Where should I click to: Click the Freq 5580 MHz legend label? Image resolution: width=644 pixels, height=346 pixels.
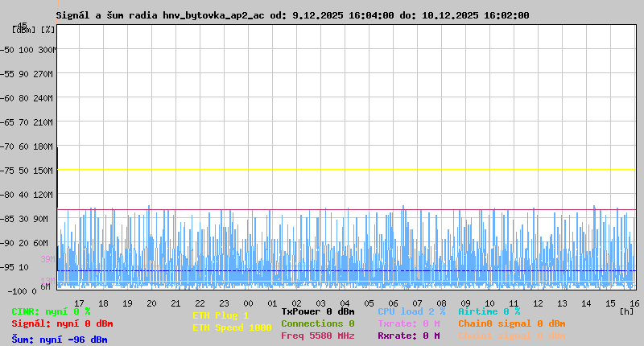point(317,336)
